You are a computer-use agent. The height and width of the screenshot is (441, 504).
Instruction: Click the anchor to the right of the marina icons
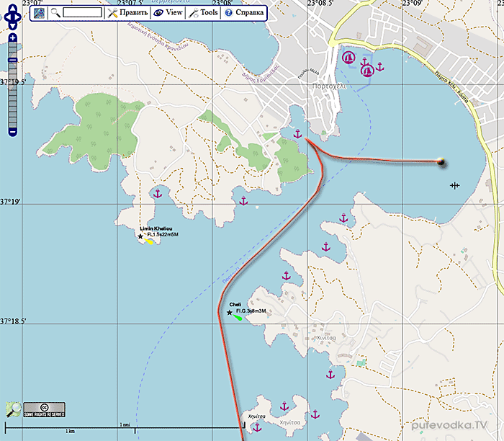tap(380, 67)
